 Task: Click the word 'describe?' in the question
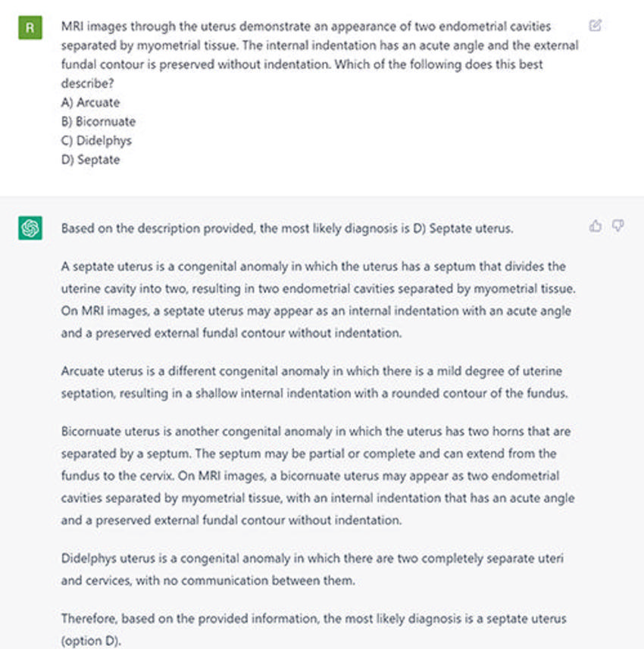pos(86,83)
